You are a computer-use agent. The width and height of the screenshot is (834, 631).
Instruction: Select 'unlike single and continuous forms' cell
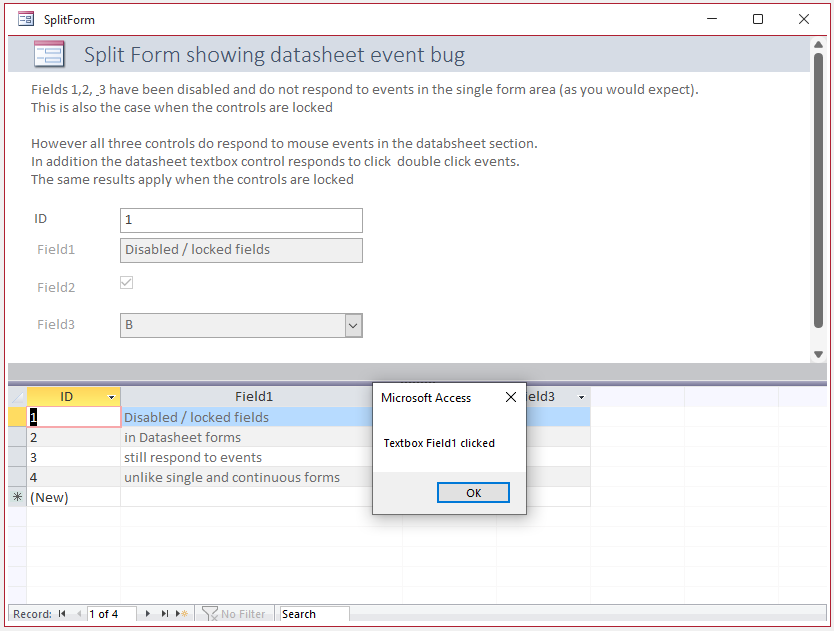pyautogui.click(x=247, y=477)
